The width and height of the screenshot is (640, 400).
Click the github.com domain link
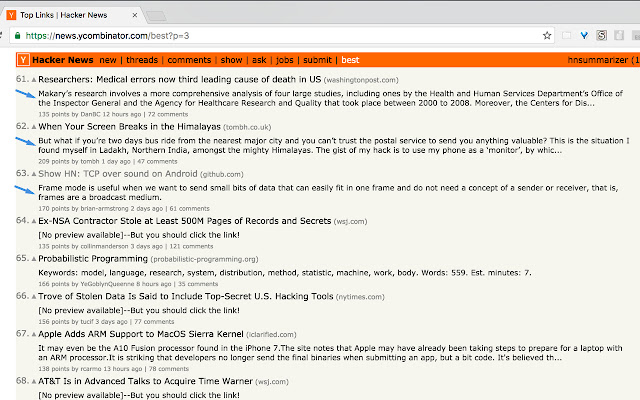222,175
